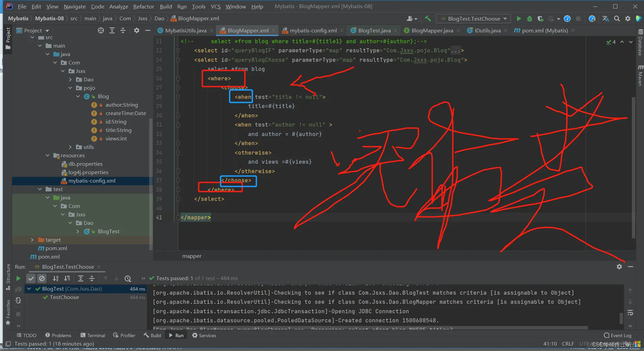Open IDE settings gear in main toolbar
This screenshot has height=351, width=644.
pos(627,19)
